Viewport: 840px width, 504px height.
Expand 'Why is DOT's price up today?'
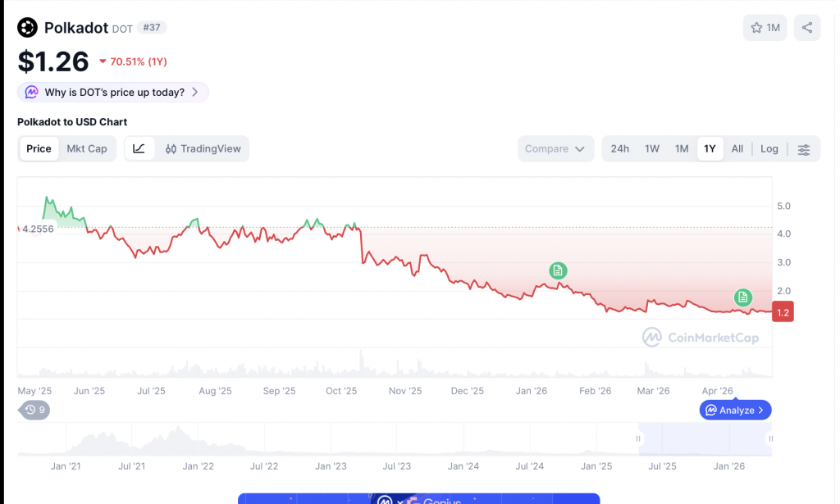[113, 93]
